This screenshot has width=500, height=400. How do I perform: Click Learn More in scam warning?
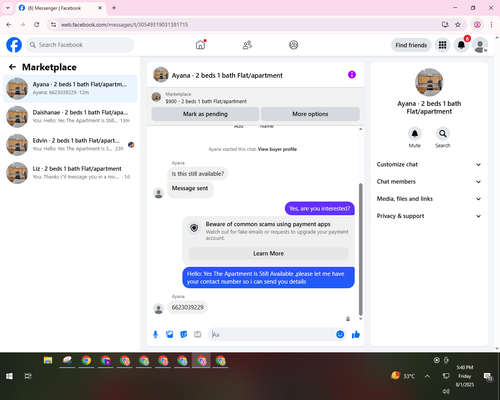coord(268,253)
